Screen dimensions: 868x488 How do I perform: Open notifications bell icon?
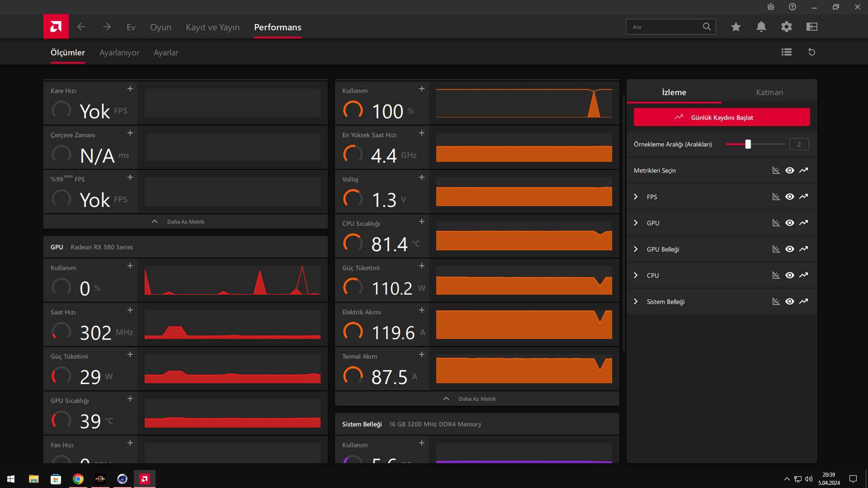(x=761, y=27)
